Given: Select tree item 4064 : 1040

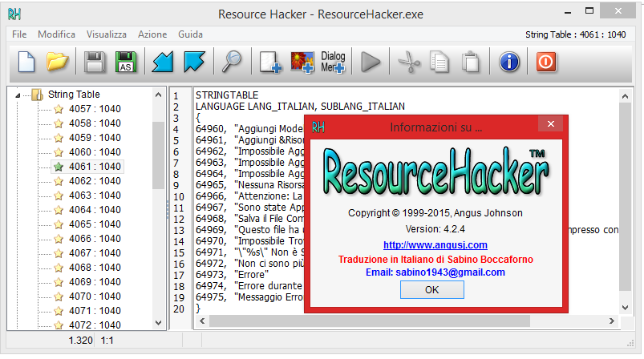Looking at the screenshot, I should (x=95, y=210).
